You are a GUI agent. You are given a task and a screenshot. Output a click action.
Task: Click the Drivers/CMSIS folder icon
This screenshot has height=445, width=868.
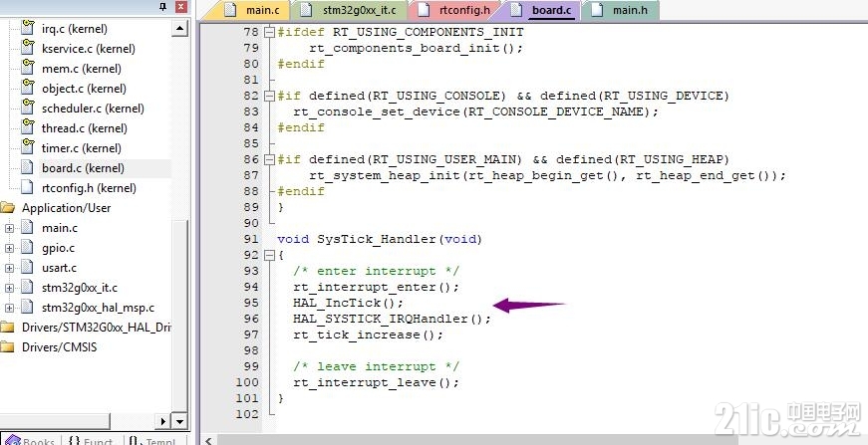click(7, 347)
